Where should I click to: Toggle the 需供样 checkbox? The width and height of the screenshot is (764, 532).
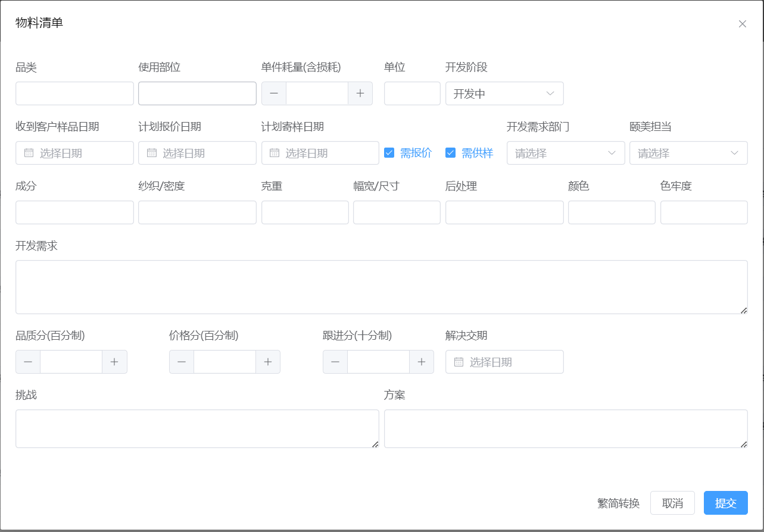coord(451,153)
